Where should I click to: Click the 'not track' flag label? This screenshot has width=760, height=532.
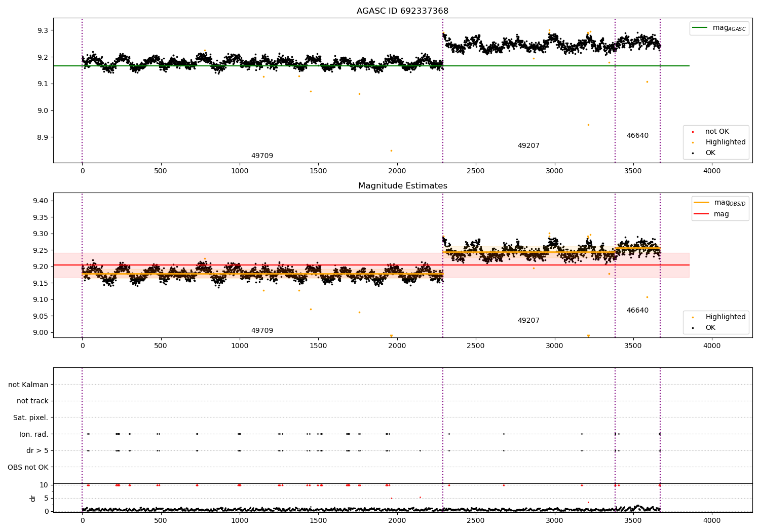[x=32, y=401]
